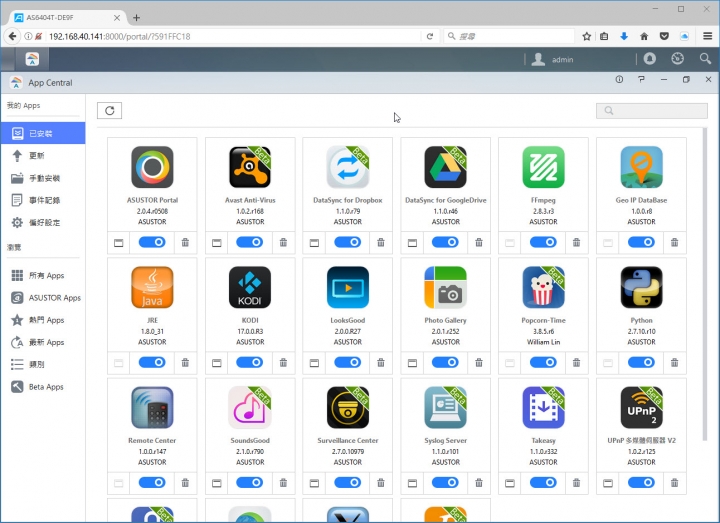This screenshot has width=720, height=523.
Task: Click the Avast Anti-Virus app icon
Action: [x=250, y=167]
